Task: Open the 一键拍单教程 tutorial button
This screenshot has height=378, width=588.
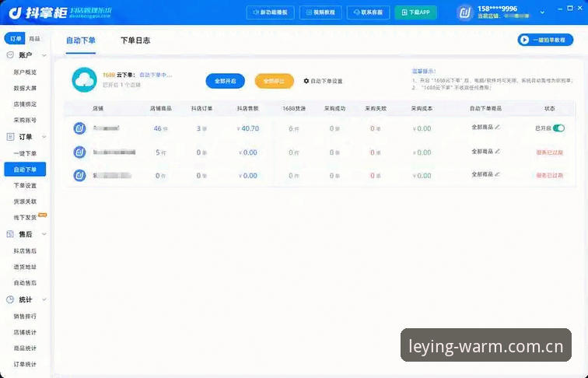Action: [x=545, y=40]
